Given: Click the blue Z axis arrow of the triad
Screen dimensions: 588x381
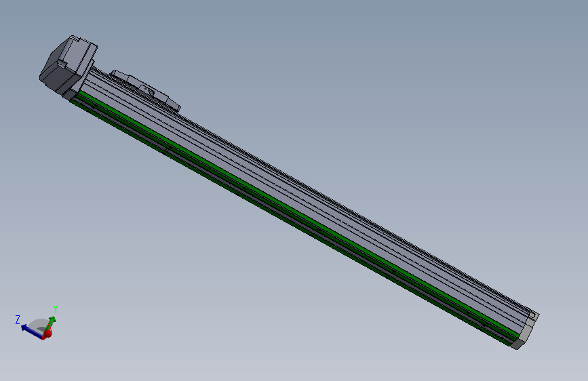Looking at the screenshot, I should coord(31,331).
